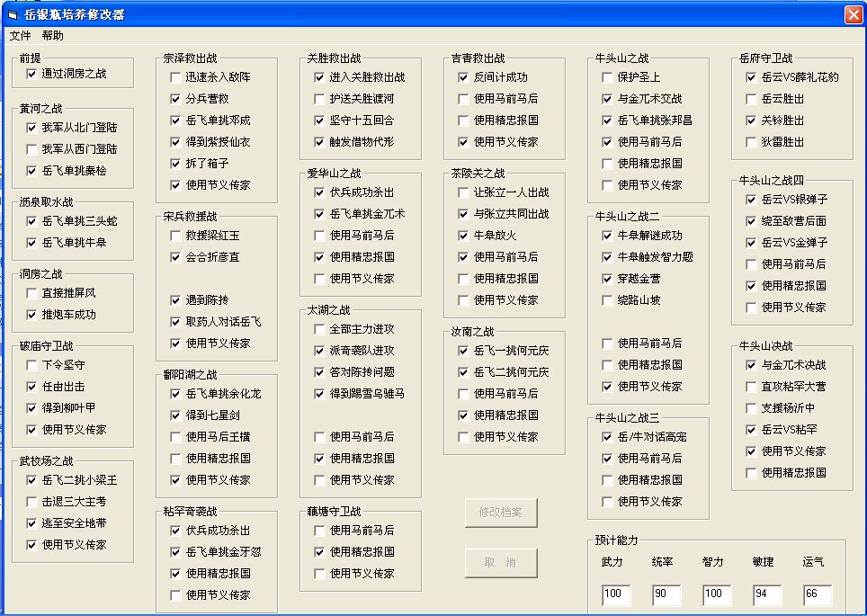Close the 岳银瓶培养修改器 window
This screenshot has width=867, height=616.
[x=854, y=15]
